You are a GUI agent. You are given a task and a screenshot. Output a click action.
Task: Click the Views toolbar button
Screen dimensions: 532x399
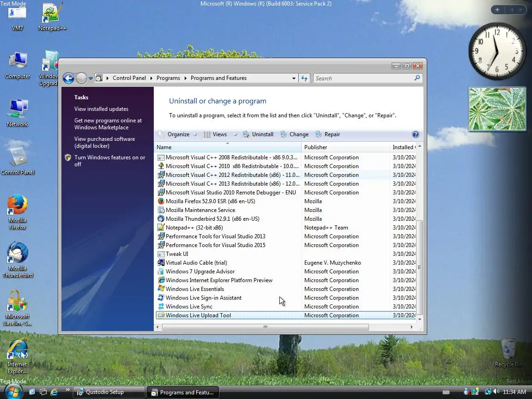216,134
